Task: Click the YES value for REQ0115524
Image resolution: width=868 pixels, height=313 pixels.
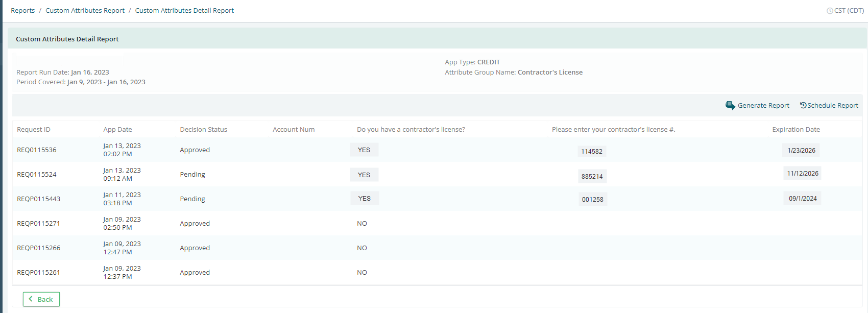Action: 364,175
